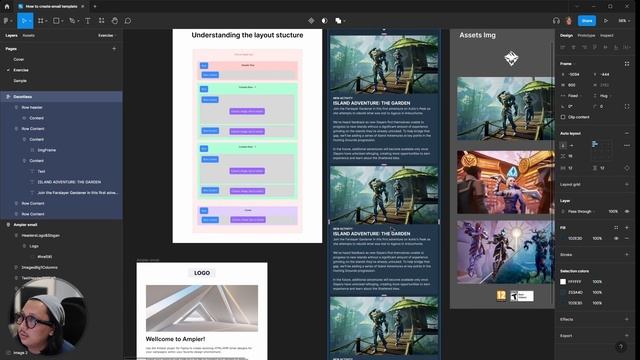Viewport: 640px width, 360px height.
Task: Add a new page with plus icon
Action: [x=114, y=49]
